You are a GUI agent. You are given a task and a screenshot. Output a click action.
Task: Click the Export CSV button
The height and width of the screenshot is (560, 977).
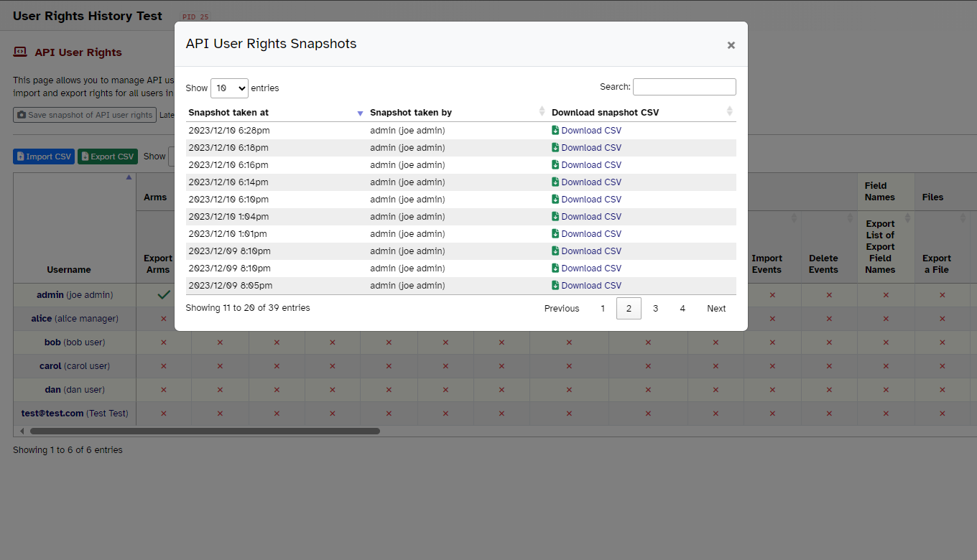coord(108,157)
